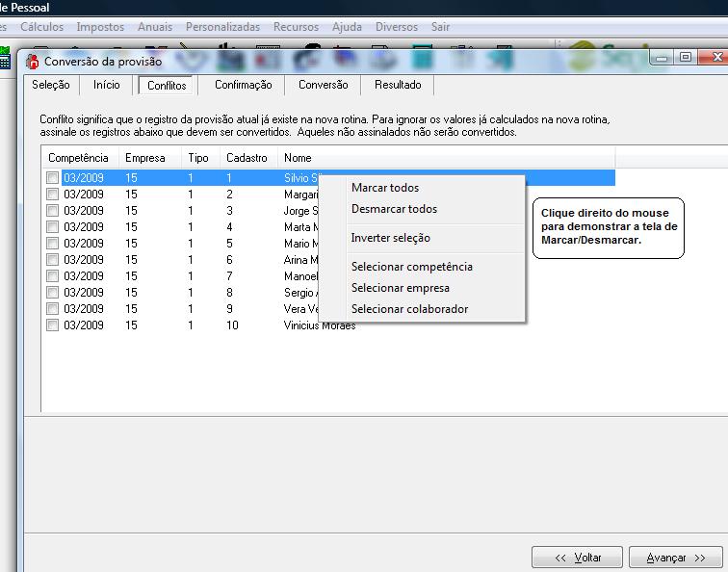This screenshot has height=572, width=728.
Task: Check the box for cadastro 2 Margari row
Action: tap(52, 195)
